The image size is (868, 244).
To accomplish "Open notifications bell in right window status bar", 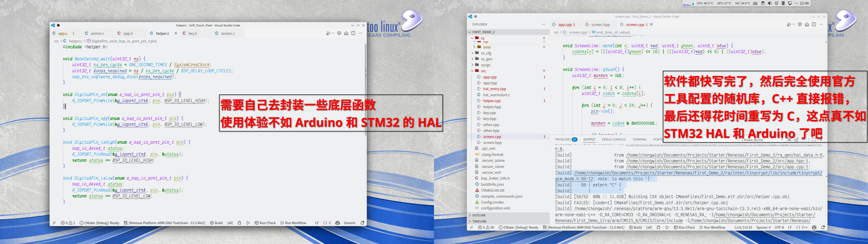I will (x=823, y=228).
